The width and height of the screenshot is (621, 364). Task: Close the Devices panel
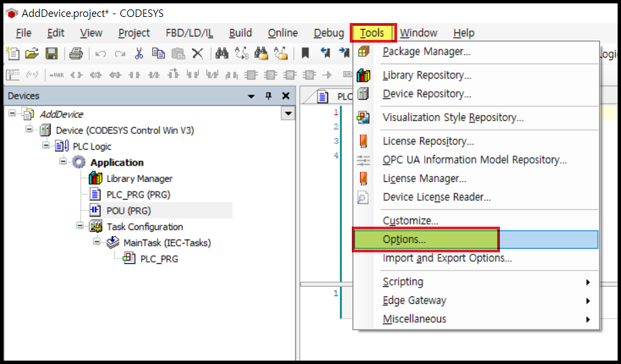[x=285, y=96]
